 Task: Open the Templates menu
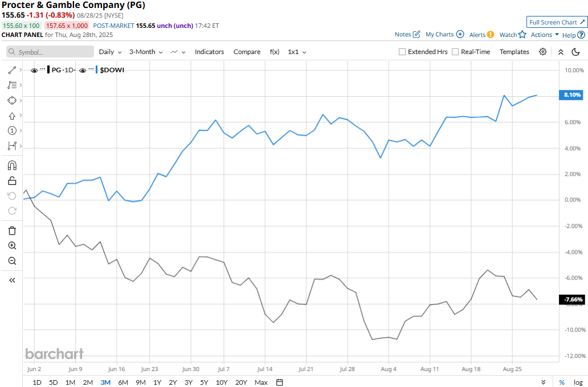pos(514,52)
